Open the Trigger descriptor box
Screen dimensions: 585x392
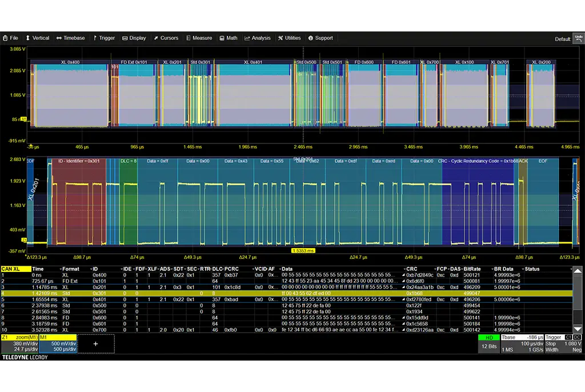coord(563,343)
